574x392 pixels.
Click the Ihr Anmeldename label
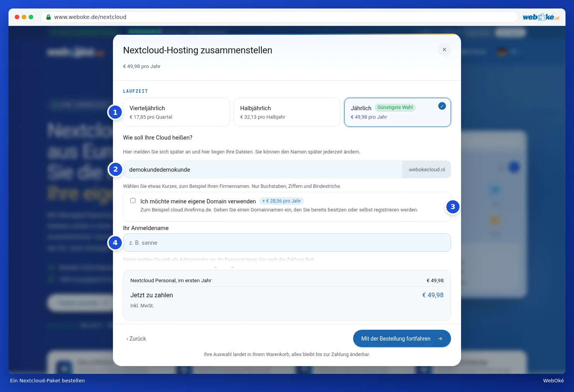click(x=146, y=228)
